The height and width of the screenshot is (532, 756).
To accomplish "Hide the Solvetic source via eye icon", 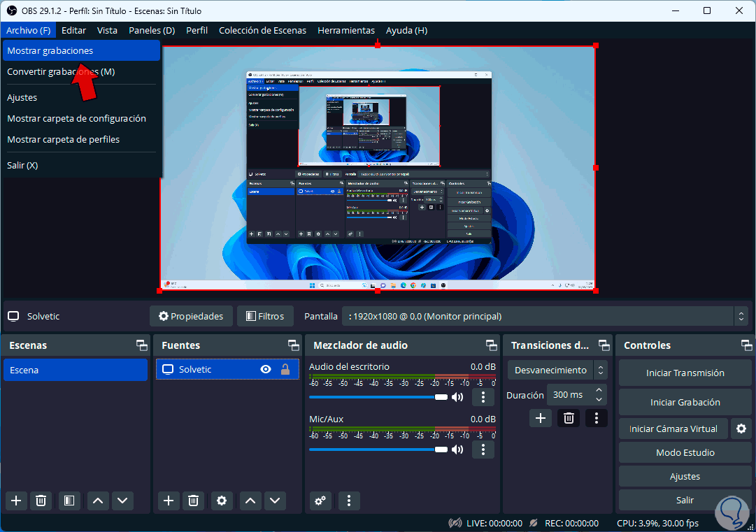I will [x=266, y=369].
